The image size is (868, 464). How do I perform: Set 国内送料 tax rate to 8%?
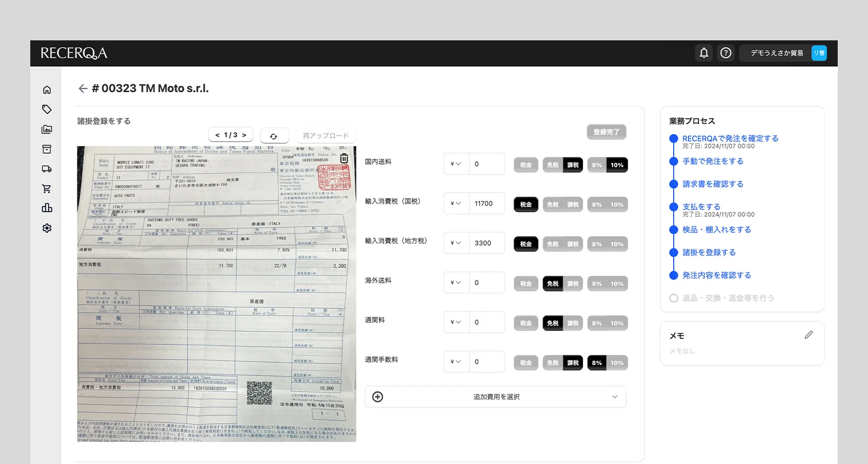click(597, 165)
